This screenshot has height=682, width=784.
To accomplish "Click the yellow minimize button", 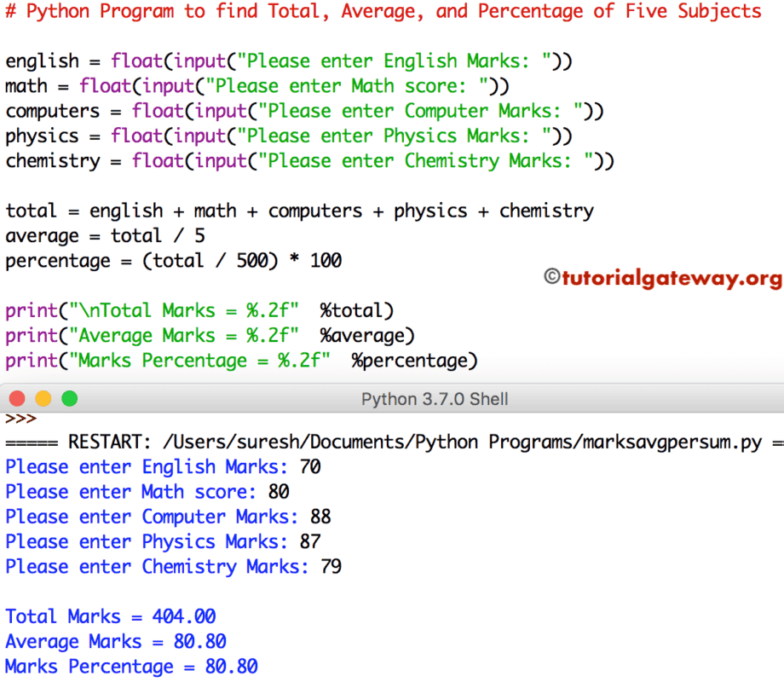I will 42,398.
